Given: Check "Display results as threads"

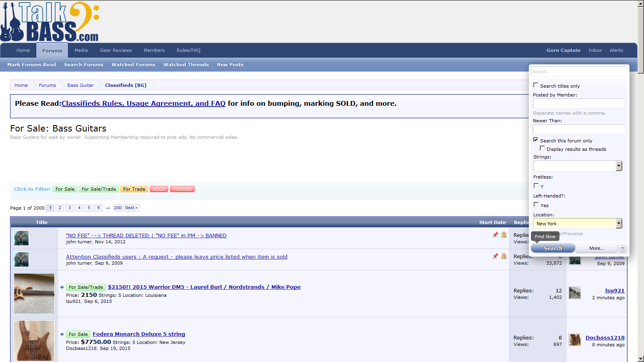Looking at the screenshot, I should [x=542, y=148].
